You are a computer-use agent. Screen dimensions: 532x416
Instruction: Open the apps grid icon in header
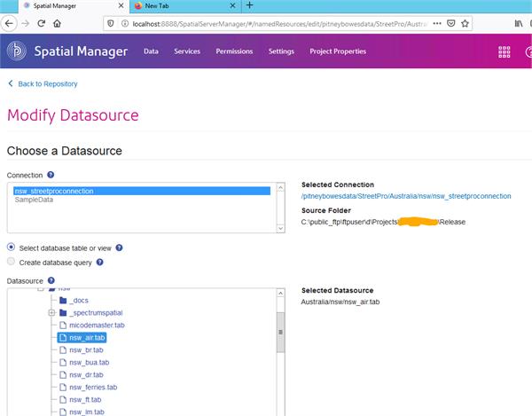coord(505,52)
